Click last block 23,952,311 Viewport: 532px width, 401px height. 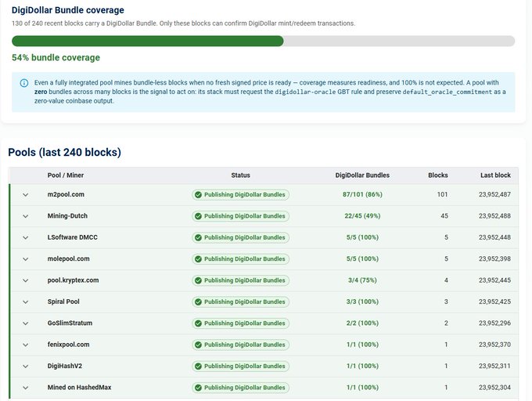494,366
